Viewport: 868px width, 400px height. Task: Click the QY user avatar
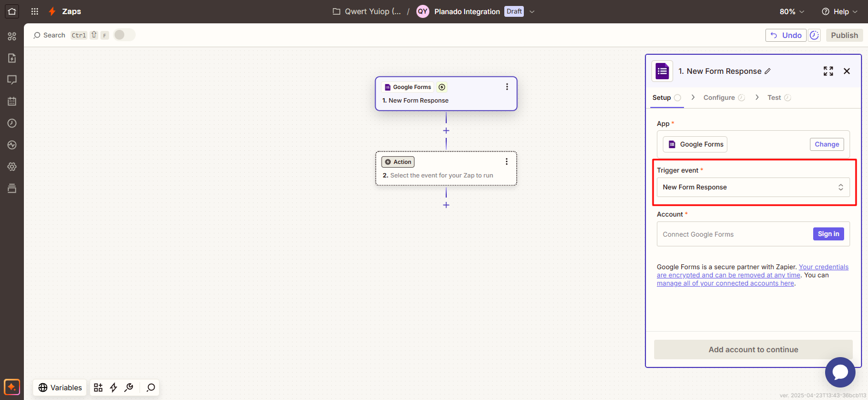pyautogui.click(x=423, y=11)
